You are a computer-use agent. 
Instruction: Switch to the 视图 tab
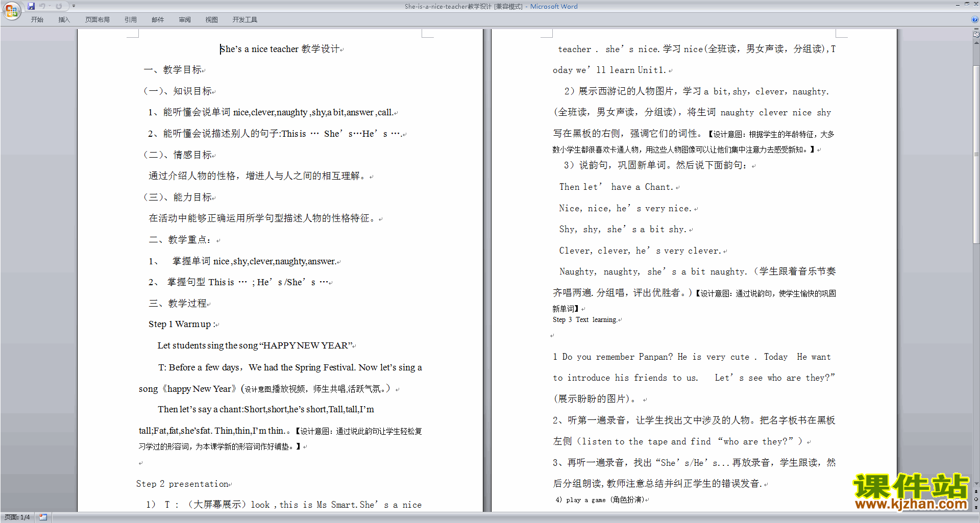[211, 19]
